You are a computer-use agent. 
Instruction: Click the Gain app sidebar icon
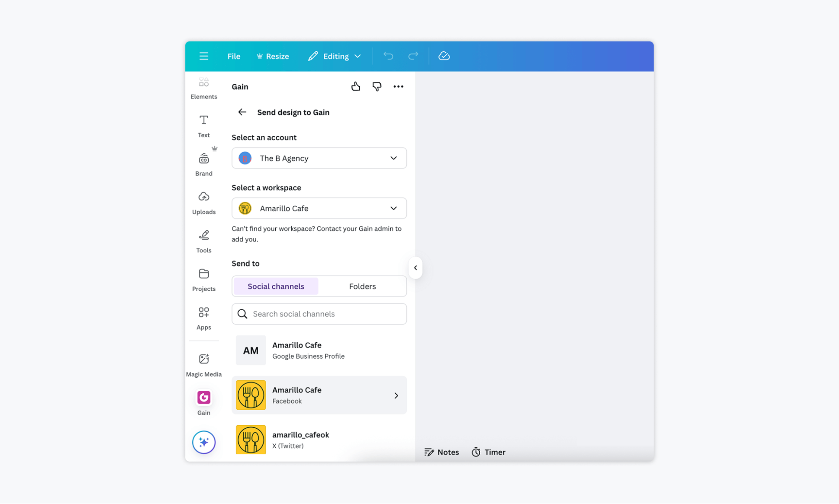[x=204, y=402]
